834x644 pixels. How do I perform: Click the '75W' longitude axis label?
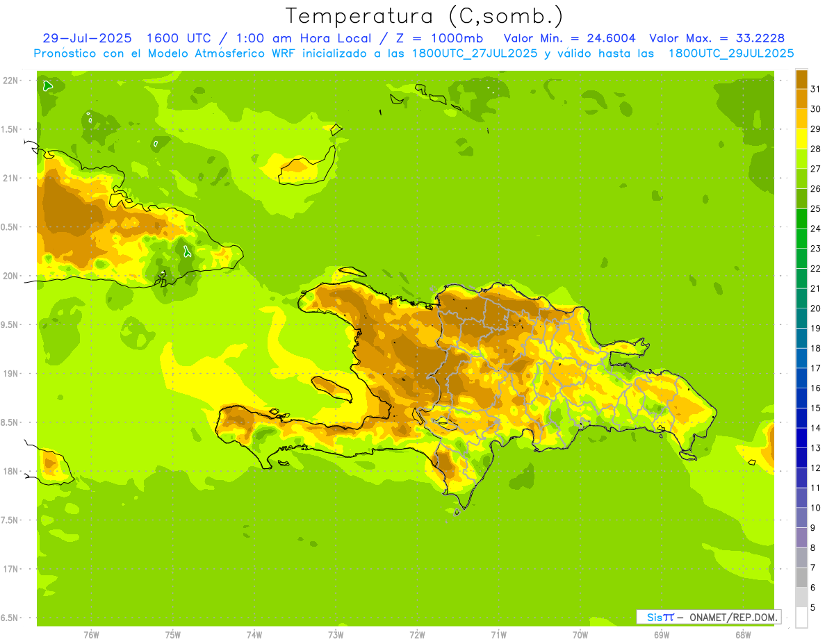[x=172, y=634]
